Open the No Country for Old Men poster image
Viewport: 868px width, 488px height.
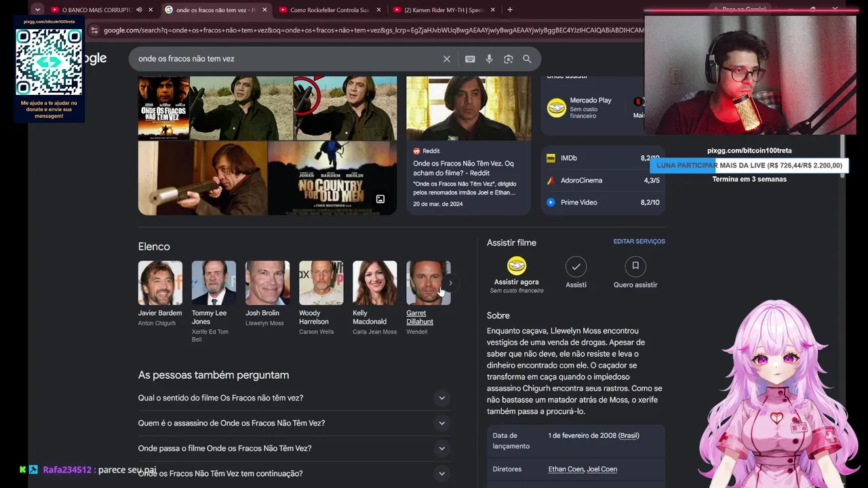pos(332,178)
